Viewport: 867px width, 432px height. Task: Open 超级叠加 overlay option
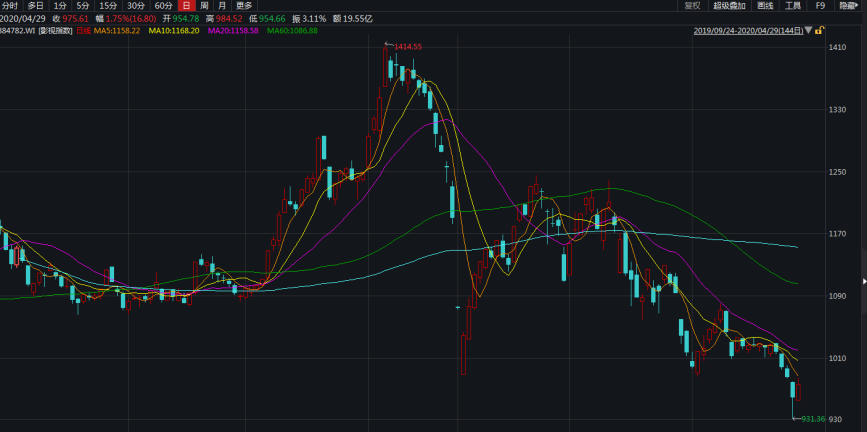point(729,6)
